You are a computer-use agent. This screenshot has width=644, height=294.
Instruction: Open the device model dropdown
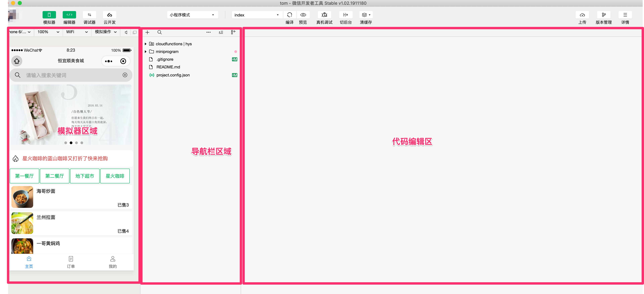click(x=20, y=32)
